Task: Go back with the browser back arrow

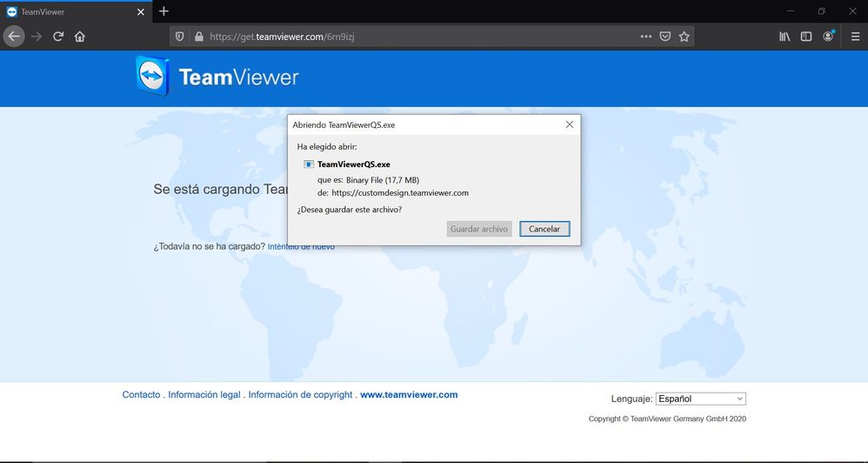Action: (x=14, y=37)
